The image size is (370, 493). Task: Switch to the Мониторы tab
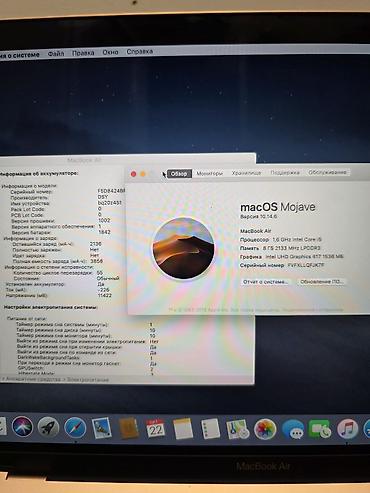point(209,173)
